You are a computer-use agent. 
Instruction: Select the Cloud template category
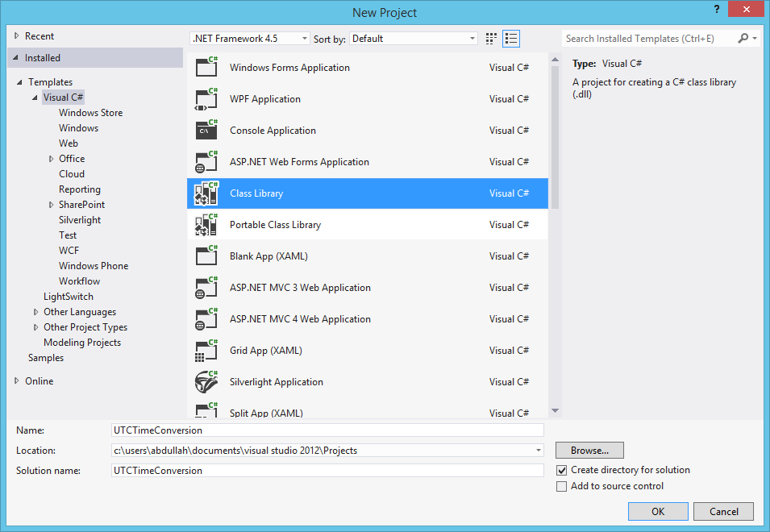[72, 174]
